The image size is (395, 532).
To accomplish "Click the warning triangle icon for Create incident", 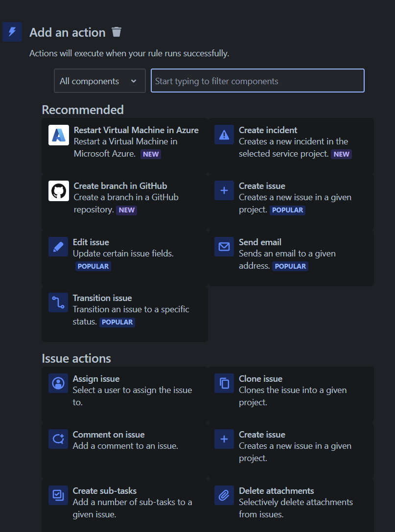I will (224, 135).
